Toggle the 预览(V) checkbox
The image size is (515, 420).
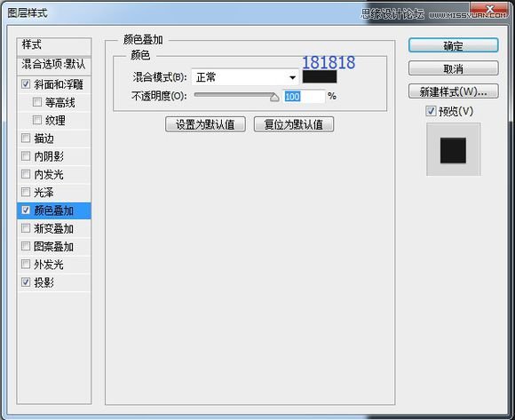(x=431, y=111)
